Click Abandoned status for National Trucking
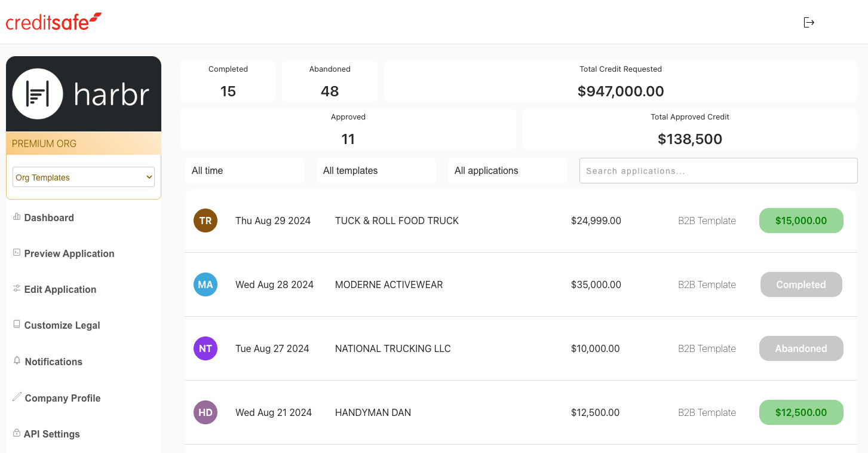Screen dimensions: 868x453 point(800,348)
